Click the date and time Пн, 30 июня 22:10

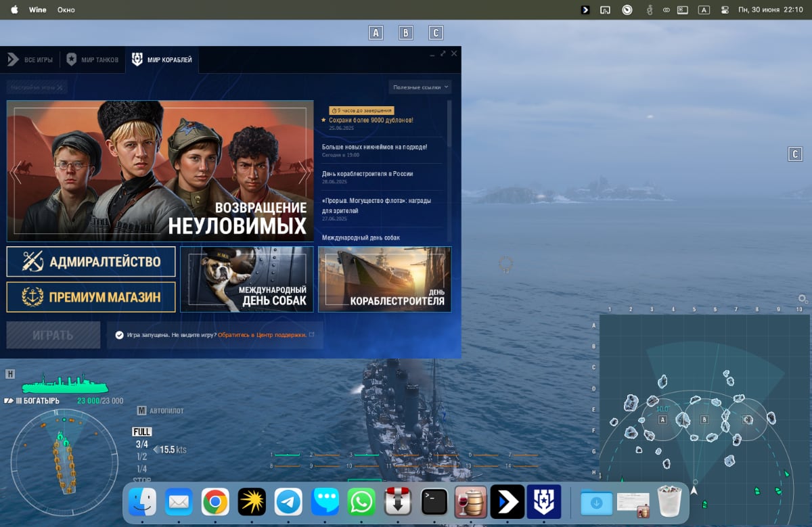[x=770, y=9]
